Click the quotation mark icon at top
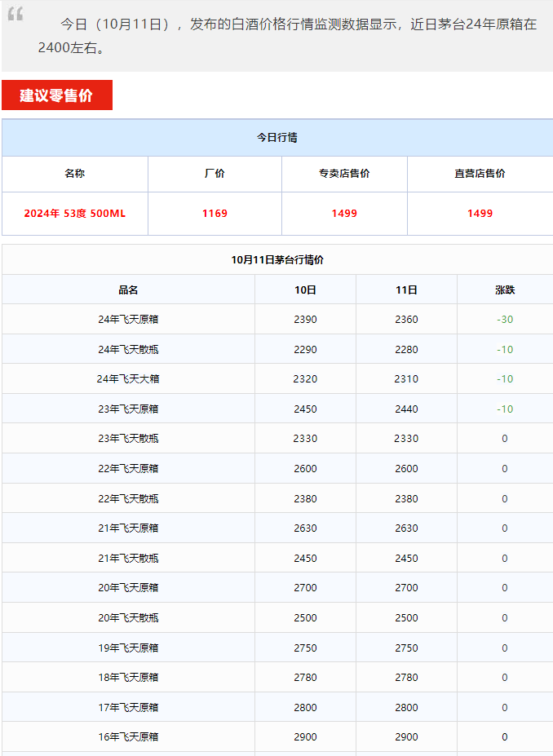Viewport: 553px width, 756px height. [x=15, y=14]
